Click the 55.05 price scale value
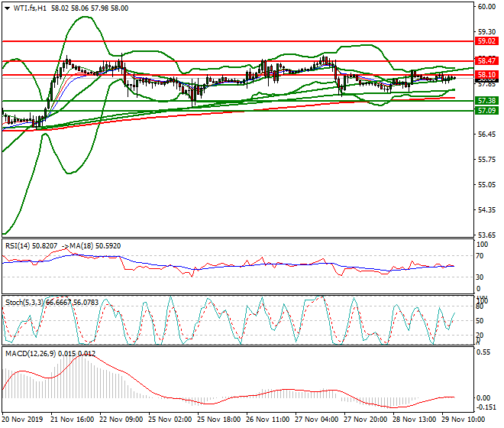This screenshot has width=504, height=428. pyautogui.click(x=486, y=185)
